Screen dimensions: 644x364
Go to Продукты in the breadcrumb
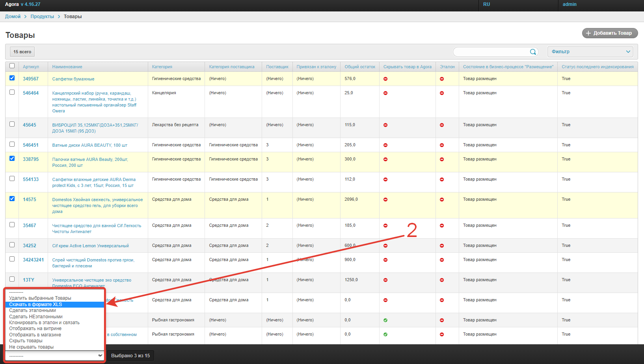[42, 17]
